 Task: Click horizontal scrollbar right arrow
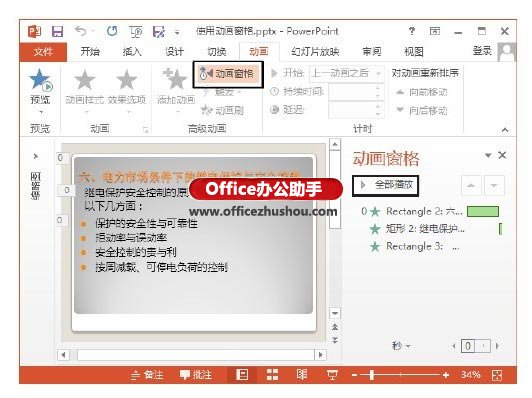320,355
